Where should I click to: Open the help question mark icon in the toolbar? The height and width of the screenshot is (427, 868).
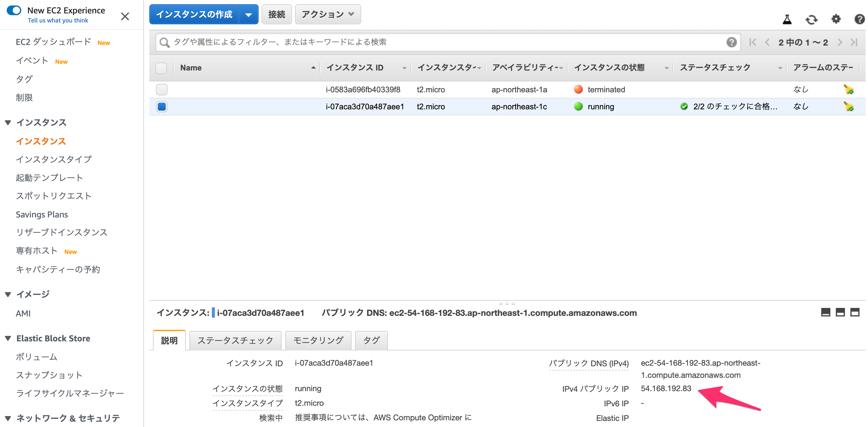859,19
